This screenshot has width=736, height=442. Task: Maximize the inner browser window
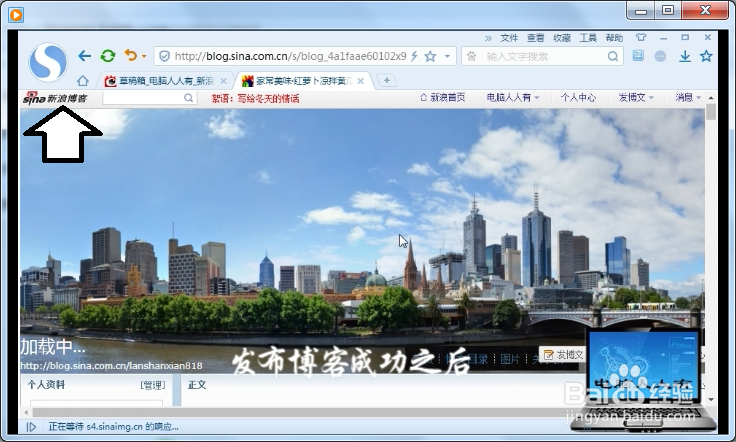[x=685, y=38]
